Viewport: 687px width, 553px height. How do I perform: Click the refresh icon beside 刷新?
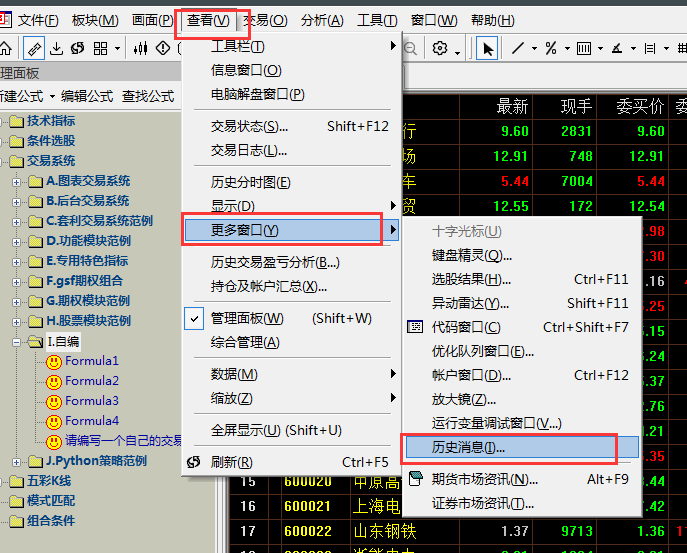(195, 462)
